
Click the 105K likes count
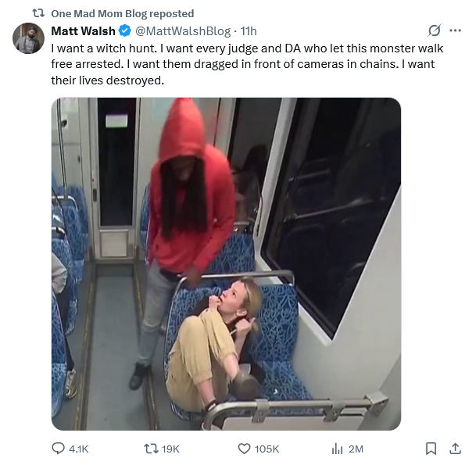coord(267,449)
